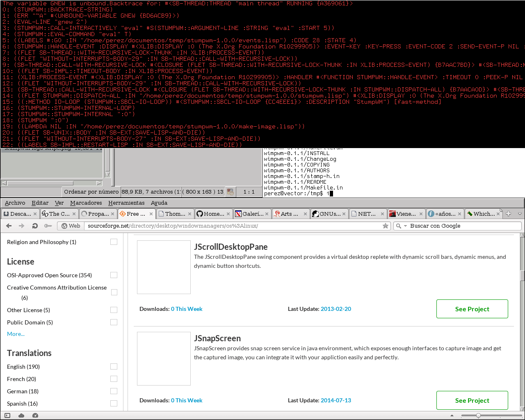Close the "Home..." GitHub tab

(x=228, y=214)
